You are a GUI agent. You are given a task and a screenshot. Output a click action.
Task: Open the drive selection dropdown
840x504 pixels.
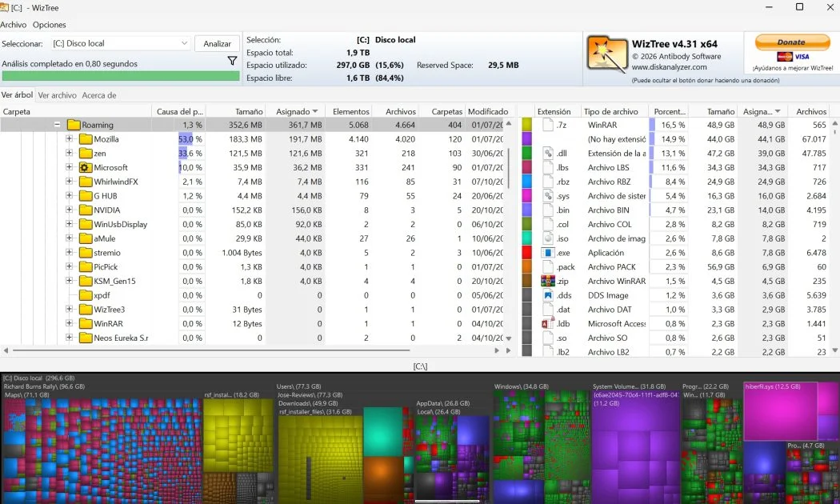pos(120,43)
